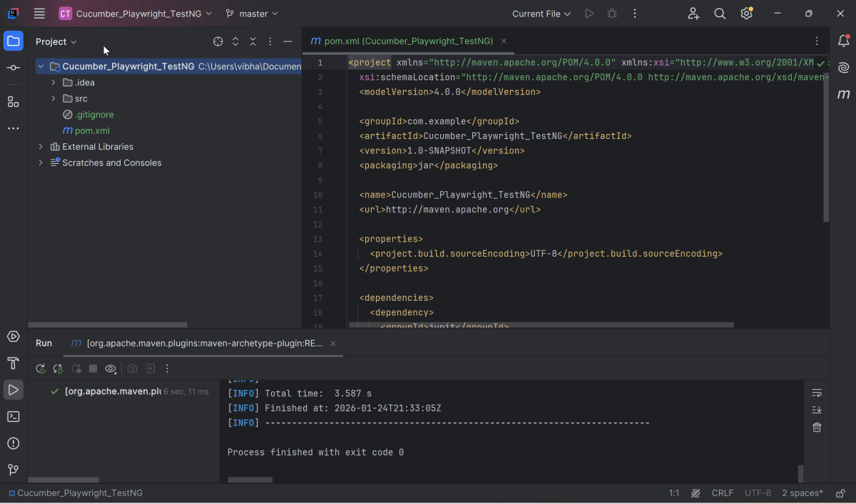Open the Notifications bell icon

[843, 41]
